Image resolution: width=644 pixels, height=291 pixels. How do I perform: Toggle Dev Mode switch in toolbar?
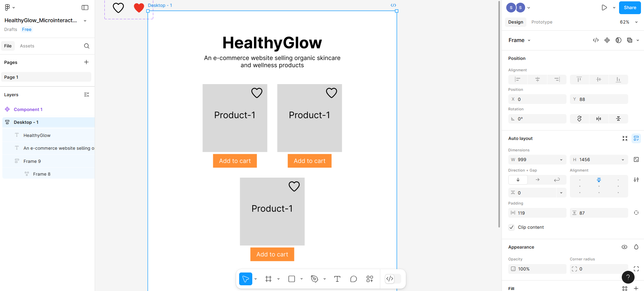tap(393, 279)
